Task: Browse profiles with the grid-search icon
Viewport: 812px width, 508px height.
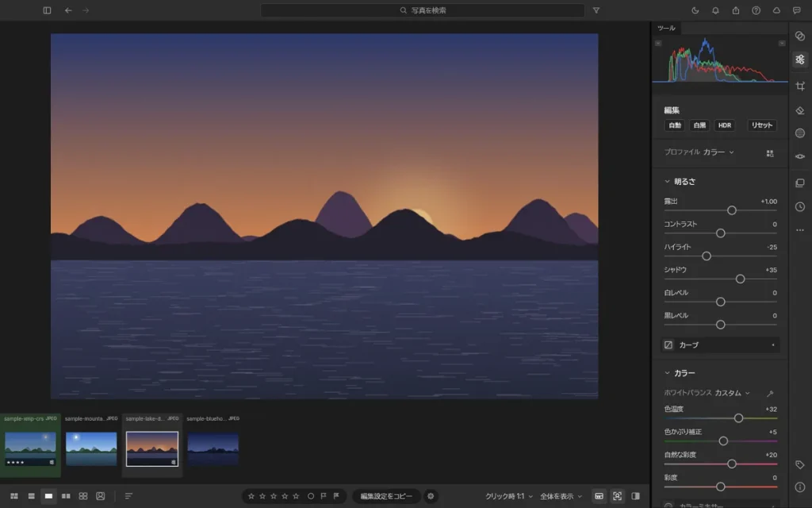Action: click(x=770, y=153)
